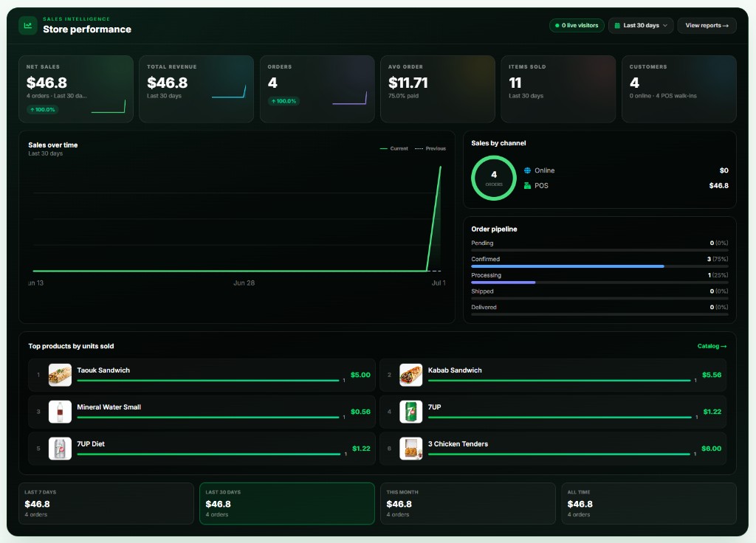Open the Net Sales stat card

(76, 89)
